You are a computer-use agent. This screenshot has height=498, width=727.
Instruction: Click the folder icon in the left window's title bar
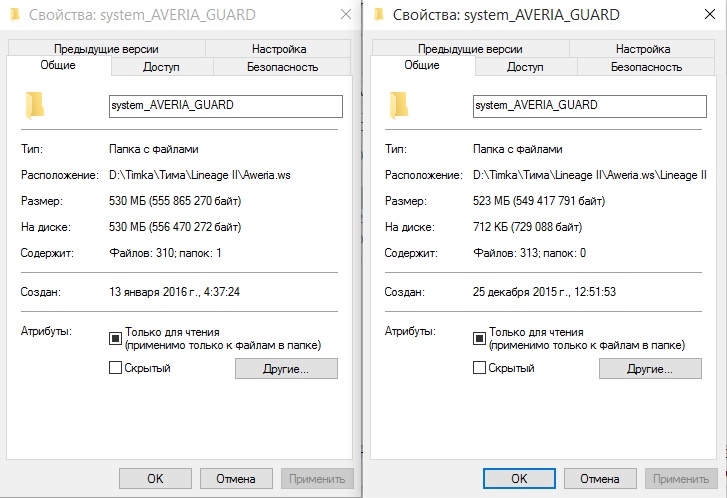pyautogui.click(x=15, y=15)
